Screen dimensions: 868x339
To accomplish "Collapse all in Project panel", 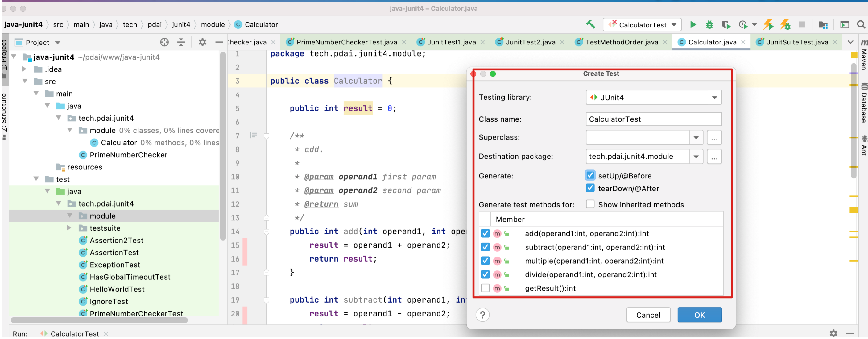I will 181,42.
